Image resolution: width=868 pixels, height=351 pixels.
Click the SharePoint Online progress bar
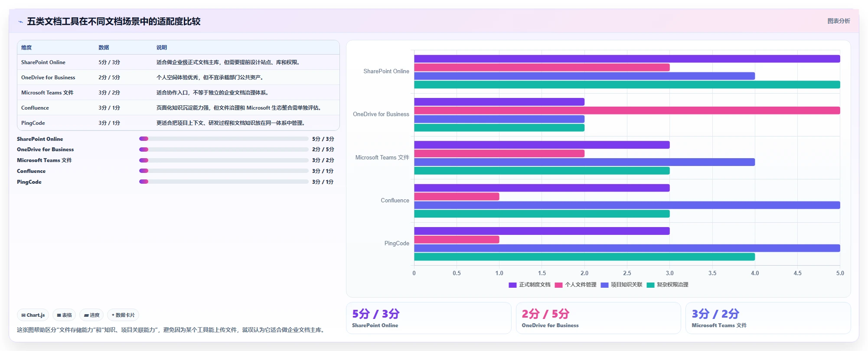pyautogui.click(x=224, y=139)
